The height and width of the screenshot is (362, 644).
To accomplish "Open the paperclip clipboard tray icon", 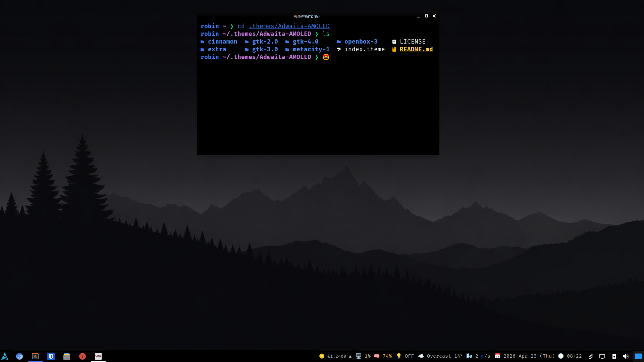I will (591, 356).
